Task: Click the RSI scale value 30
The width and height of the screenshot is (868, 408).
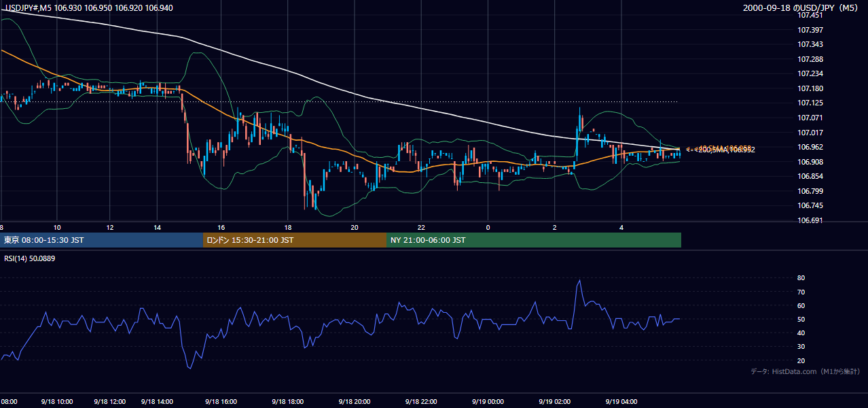Action: point(801,347)
